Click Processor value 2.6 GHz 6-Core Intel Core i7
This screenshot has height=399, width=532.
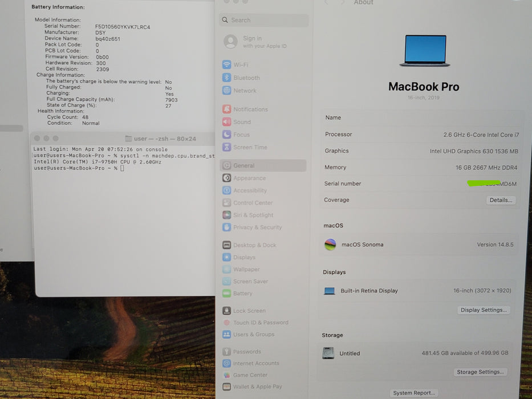[481, 135]
